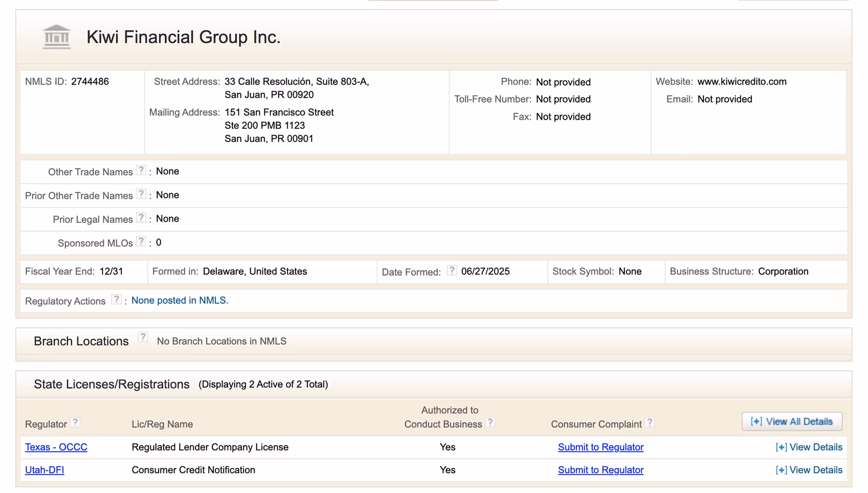Screen dimensions: 868x493
Task: Click help icon in Regulator column header
Action: 75,422
